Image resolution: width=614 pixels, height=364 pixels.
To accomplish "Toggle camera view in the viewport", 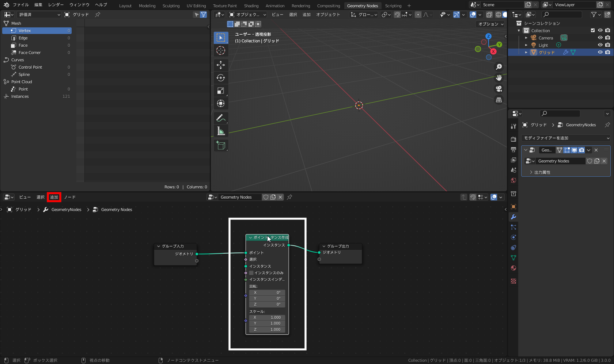I will (499, 89).
